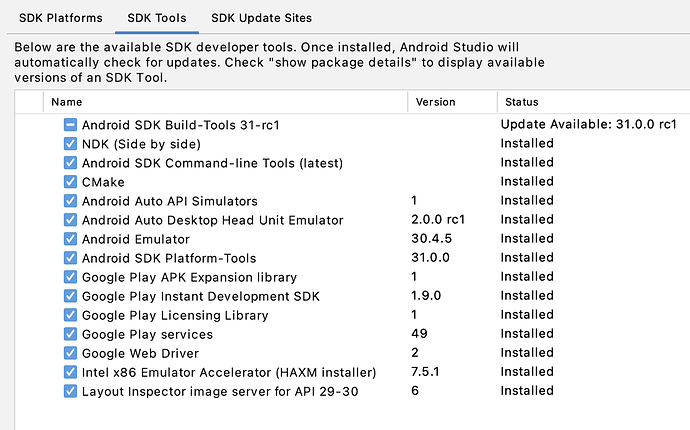Image resolution: width=690 pixels, height=430 pixels.
Task: Uncheck the Google Web Driver checkbox
Action: click(70, 353)
